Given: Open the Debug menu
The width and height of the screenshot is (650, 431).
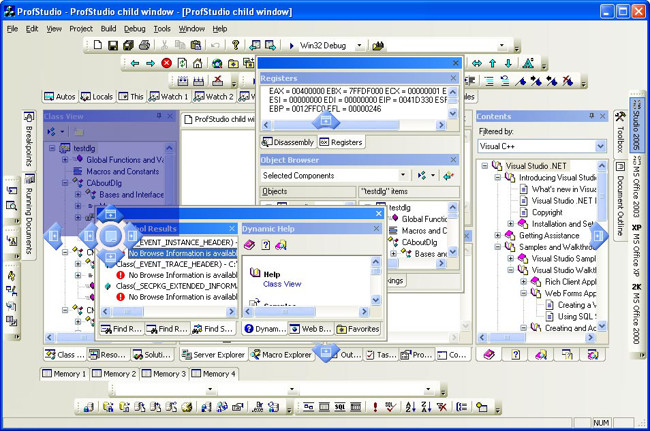Looking at the screenshot, I should click(x=134, y=29).
